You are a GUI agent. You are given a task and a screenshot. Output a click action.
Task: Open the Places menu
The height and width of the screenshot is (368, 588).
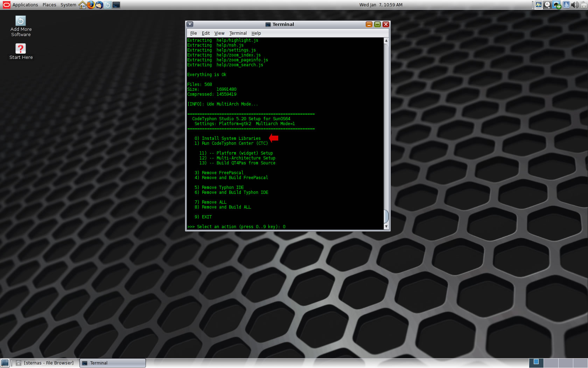(x=49, y=5)
